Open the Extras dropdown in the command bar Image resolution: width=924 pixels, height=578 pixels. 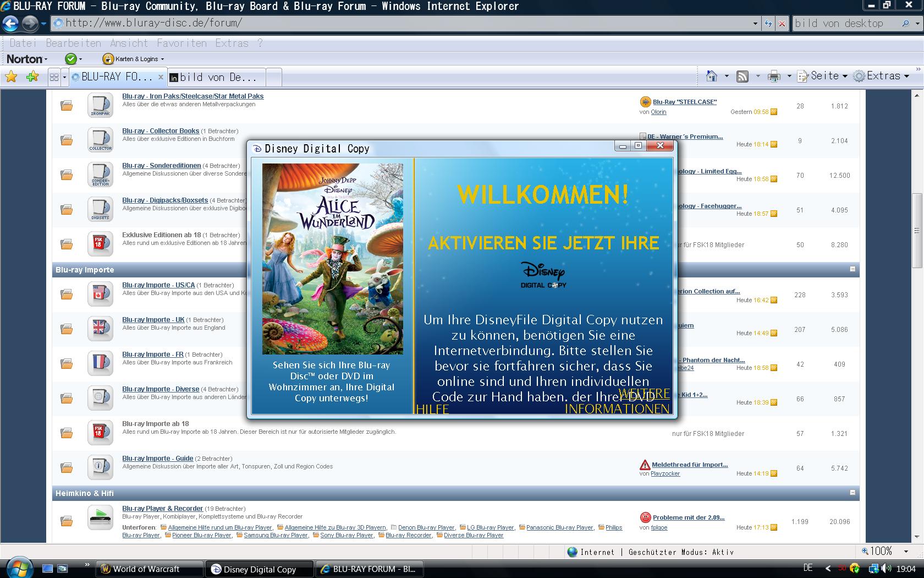point(882,76)
